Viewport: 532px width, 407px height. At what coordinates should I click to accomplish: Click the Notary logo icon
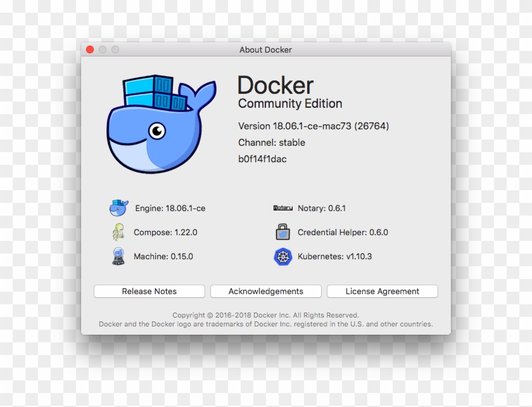click(x=282, y=208)
